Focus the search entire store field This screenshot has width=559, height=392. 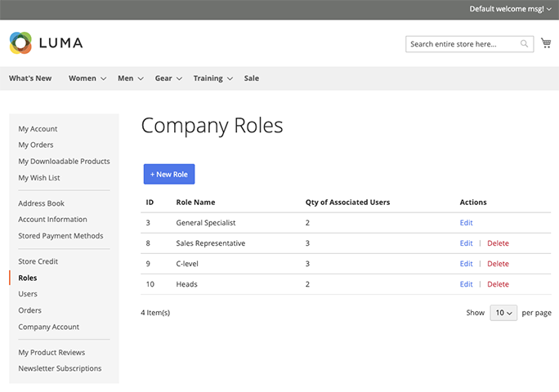[x=463, y=44]
